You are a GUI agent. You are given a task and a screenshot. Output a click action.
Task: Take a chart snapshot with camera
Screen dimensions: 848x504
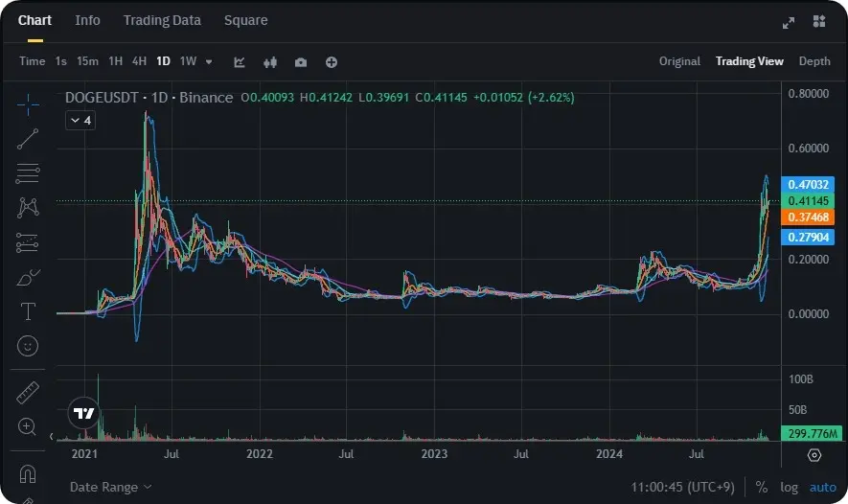tap(301, 62)
